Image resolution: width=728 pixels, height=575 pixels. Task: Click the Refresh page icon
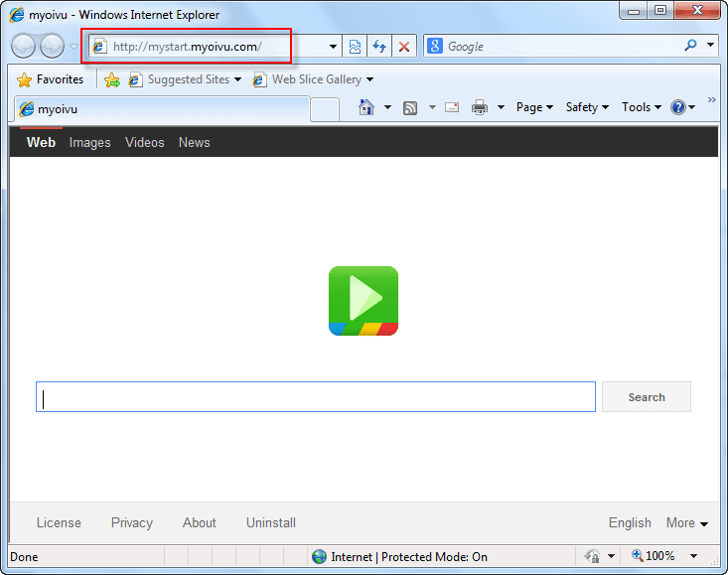tap(379, 47)
